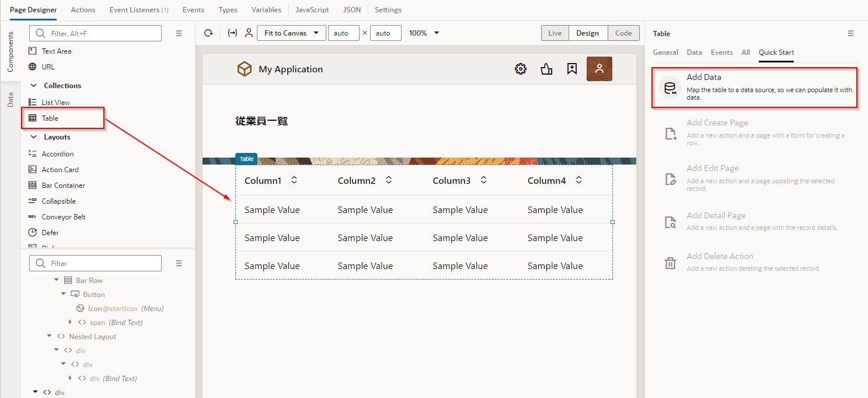Select Design mode toggle
The image size is (868, 398).
click(587, 33)
